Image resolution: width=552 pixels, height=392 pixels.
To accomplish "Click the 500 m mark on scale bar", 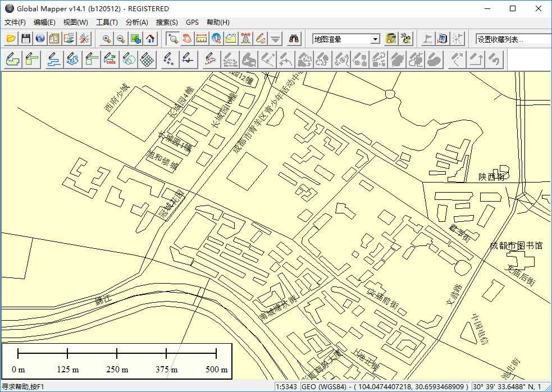I will (x=217, y=370).
